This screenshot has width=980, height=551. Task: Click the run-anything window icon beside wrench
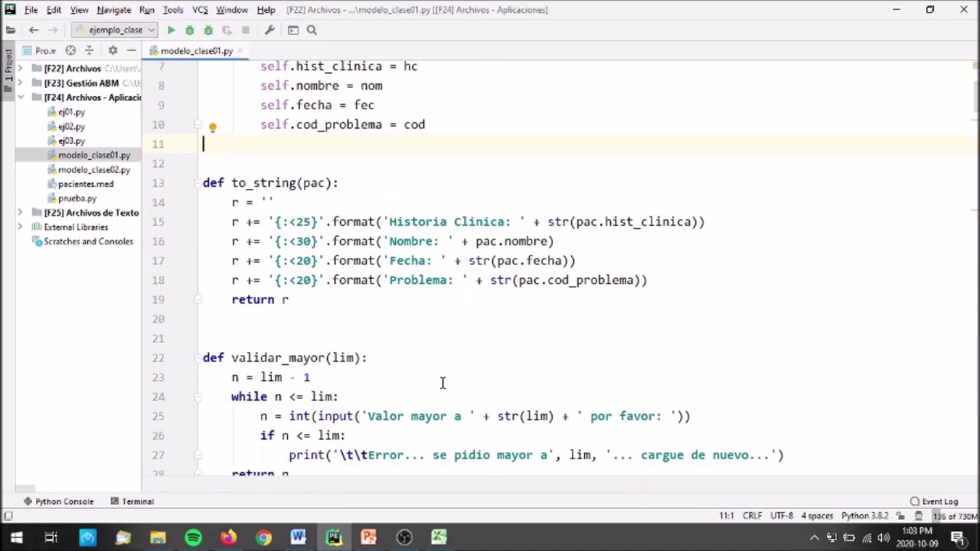pyautogui.click(x=293, y=30)
